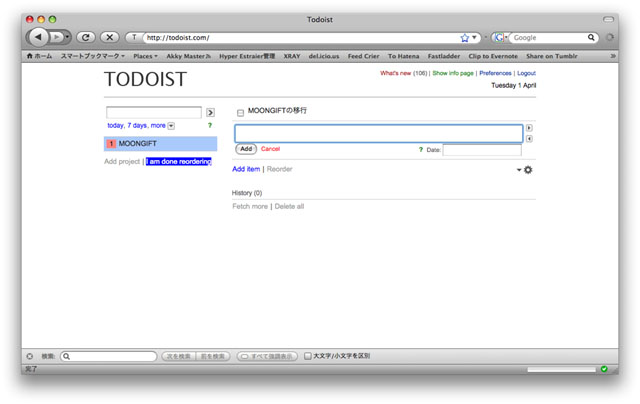Click the Google search field

[548, 38]
